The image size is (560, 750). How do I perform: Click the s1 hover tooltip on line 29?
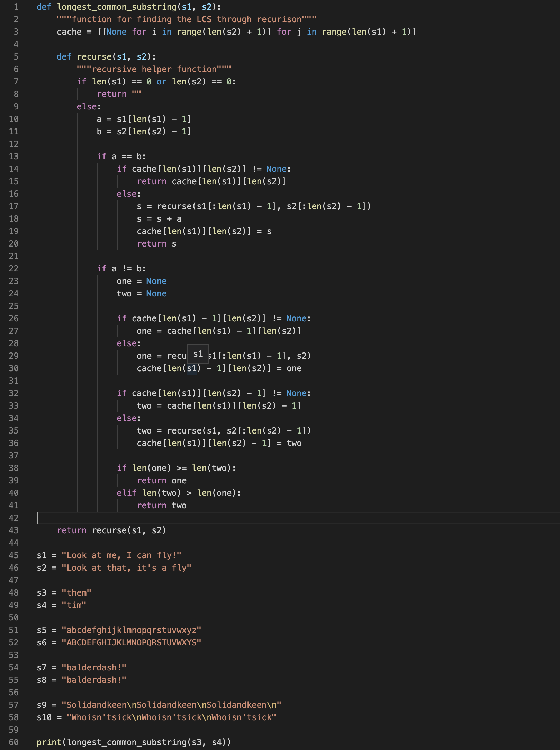pyautogui.click(x=198, y=354)
